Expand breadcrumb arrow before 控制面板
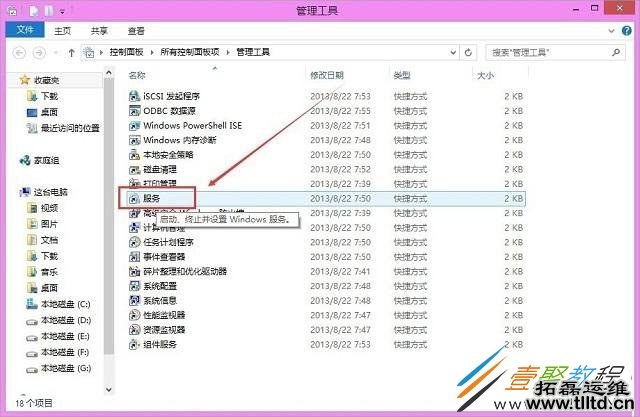640x417 pixels. 101,52
